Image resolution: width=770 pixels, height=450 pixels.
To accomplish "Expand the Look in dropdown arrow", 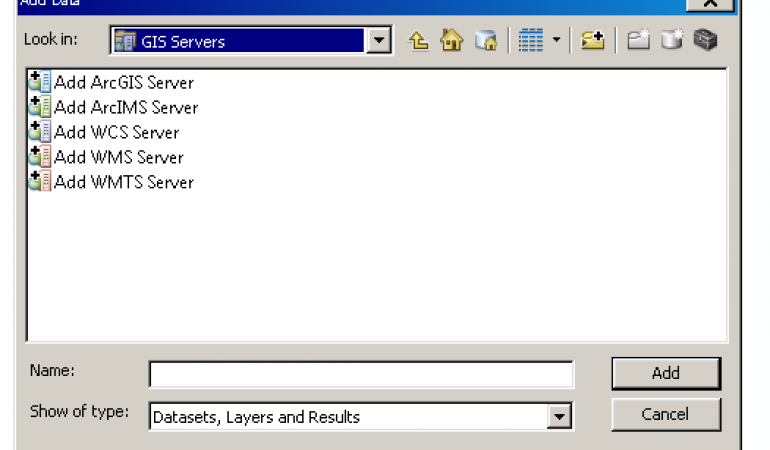I will (379, 40).
